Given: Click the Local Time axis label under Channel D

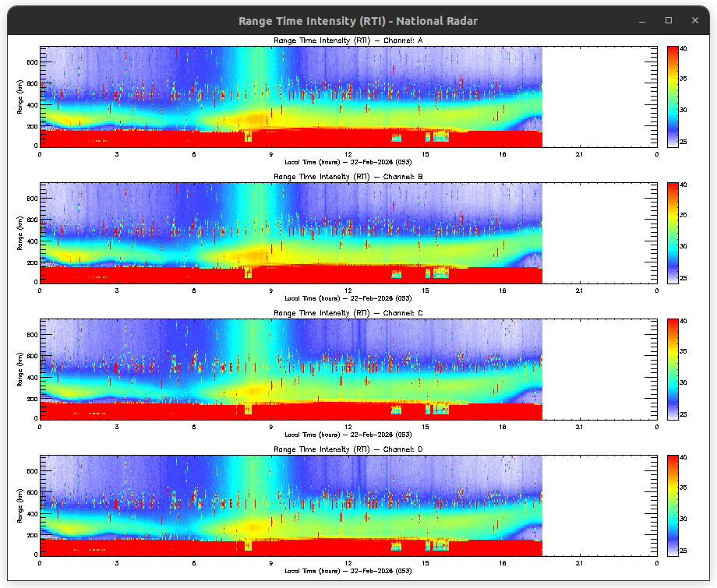Looking at the screenshot, I should tap(348, 571).
